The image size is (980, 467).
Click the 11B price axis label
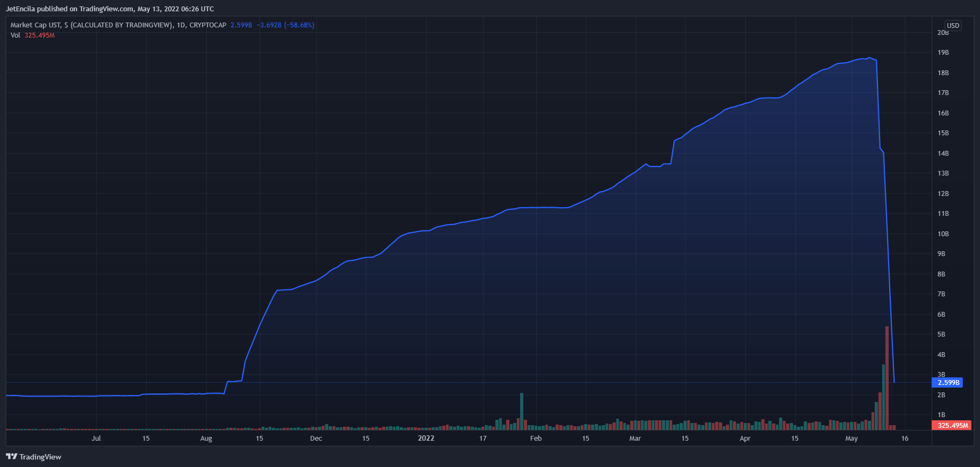tap(943, 214)
